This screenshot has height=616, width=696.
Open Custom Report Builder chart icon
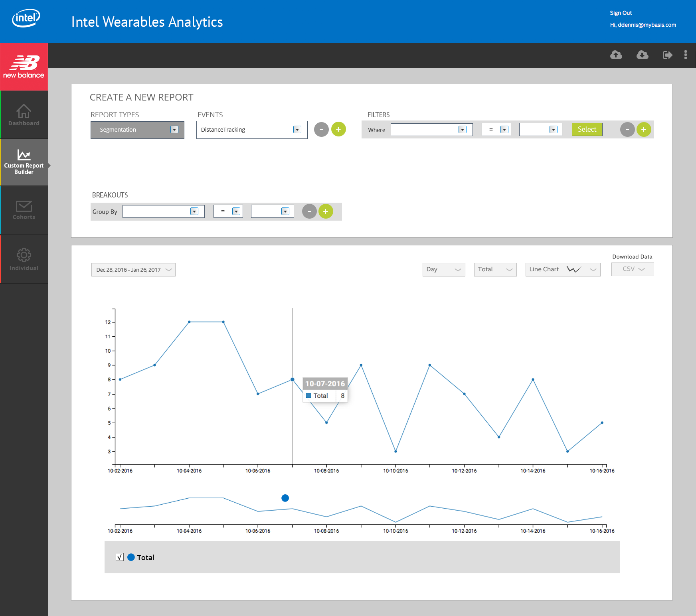click(24, 154)
